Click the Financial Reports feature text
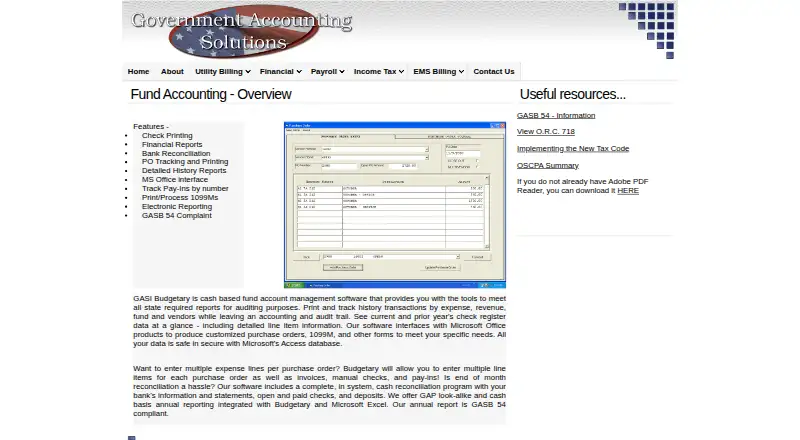The width and height of the screenshot is (800, 440). click(x=172, y=144)
